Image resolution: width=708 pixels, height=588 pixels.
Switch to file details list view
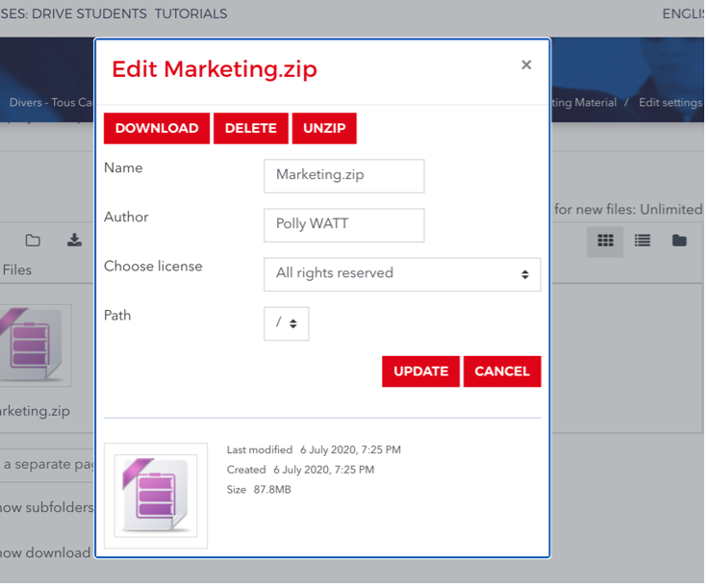pos(643,241)
